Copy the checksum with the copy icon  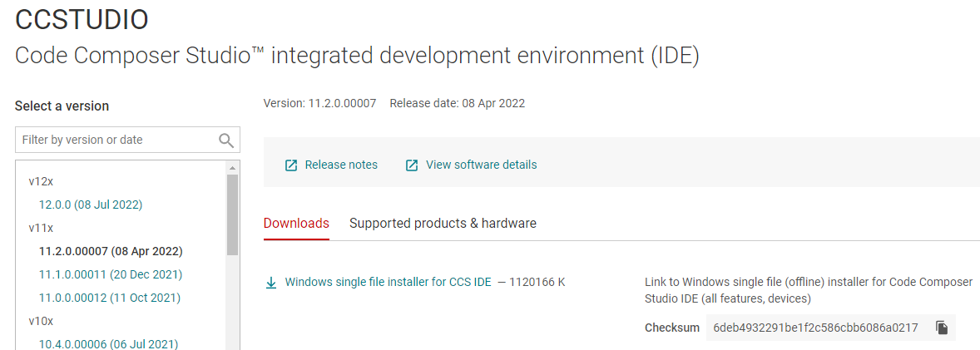pos(942,328)
